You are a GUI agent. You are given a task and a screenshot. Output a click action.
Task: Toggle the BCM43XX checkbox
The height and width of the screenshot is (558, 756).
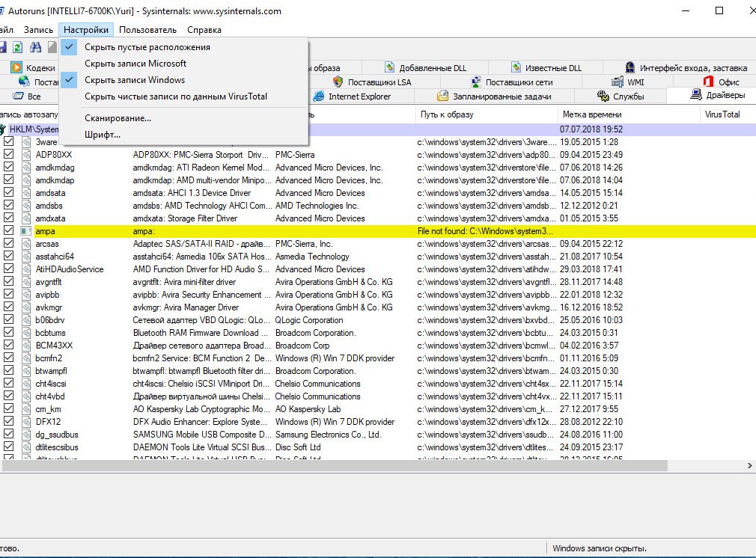click(x=8, y=345)
